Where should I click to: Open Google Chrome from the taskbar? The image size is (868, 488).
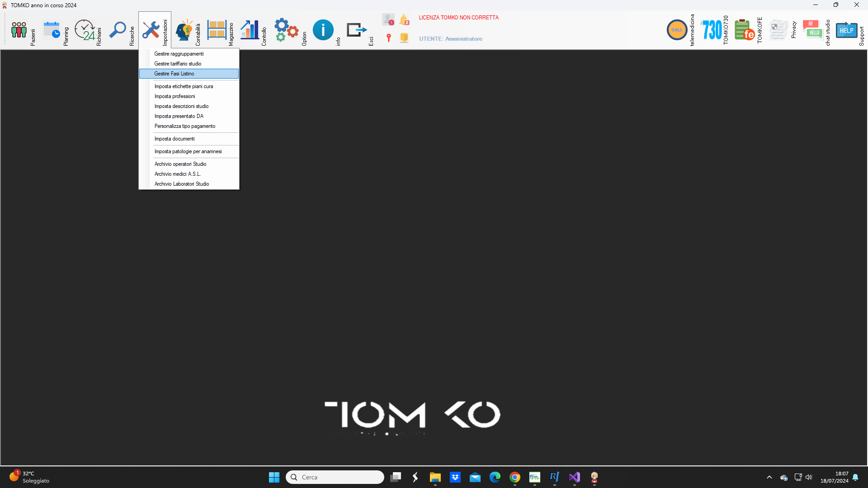pos(514,477)
